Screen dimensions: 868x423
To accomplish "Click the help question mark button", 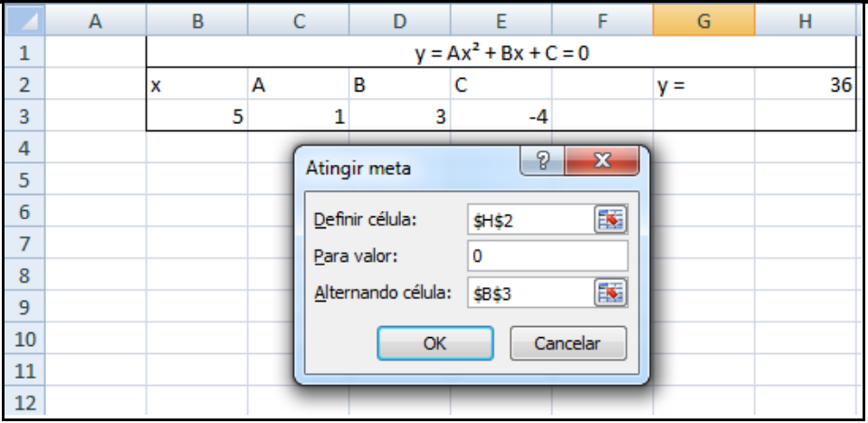I will pyautogui.click(x=543, y=162).
